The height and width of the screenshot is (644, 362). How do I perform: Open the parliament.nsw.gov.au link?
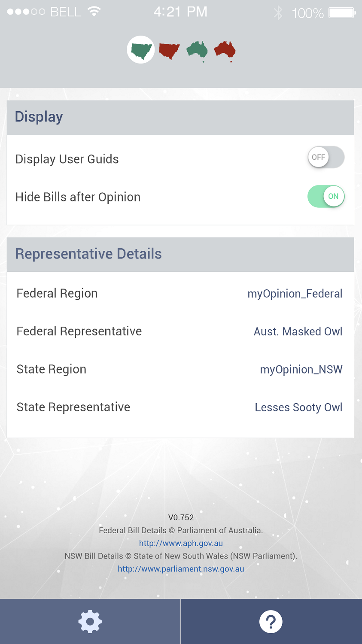coord(181,569)
